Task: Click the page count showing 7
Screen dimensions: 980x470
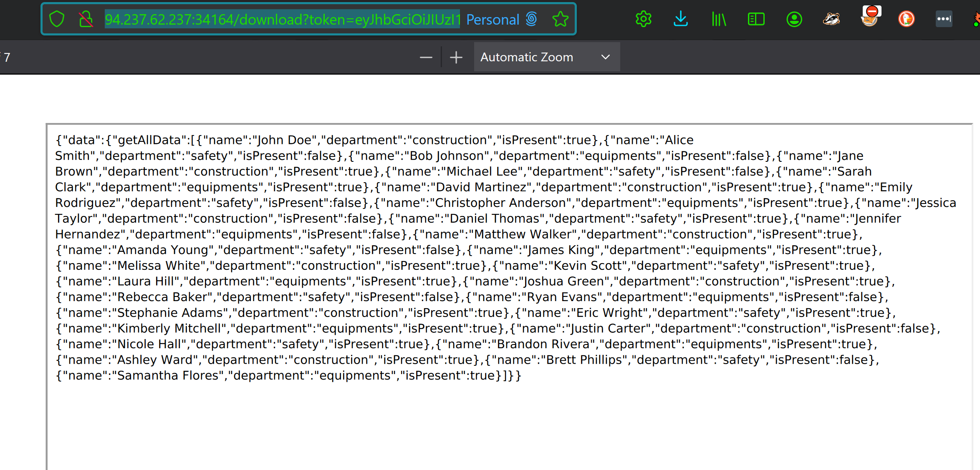Action: click(x=7, y=57)
